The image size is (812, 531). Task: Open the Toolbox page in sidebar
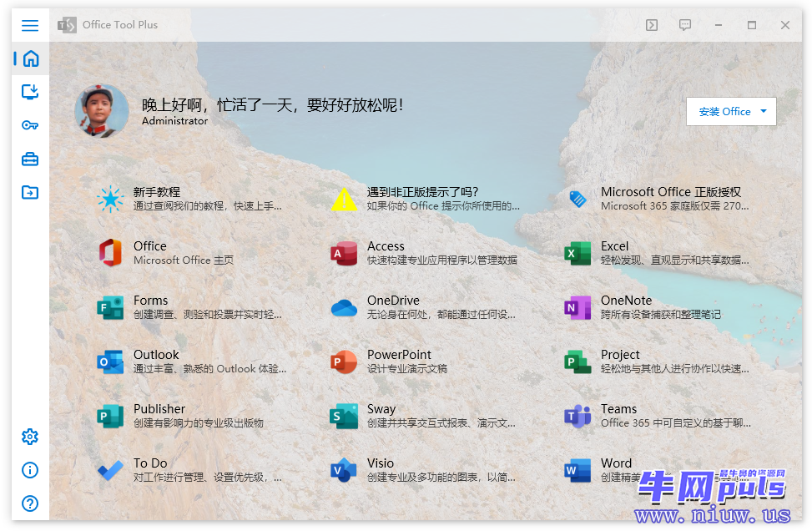pos(30,159)
